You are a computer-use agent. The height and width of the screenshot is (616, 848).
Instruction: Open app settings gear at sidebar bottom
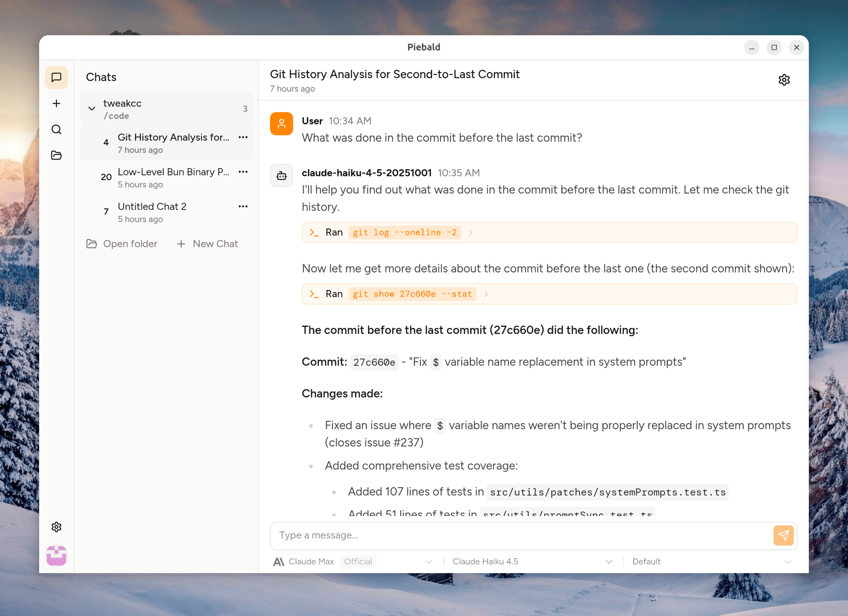tap(56, 527)
